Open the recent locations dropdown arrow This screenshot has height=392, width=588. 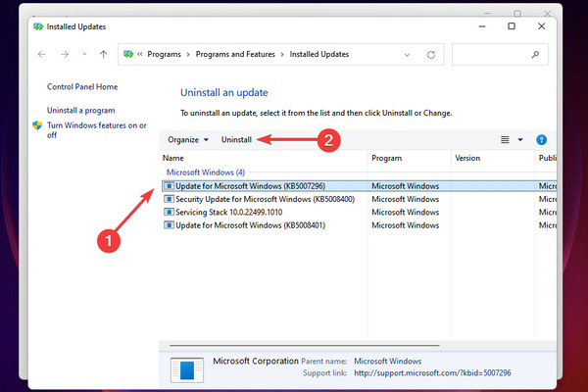[84, 55]
